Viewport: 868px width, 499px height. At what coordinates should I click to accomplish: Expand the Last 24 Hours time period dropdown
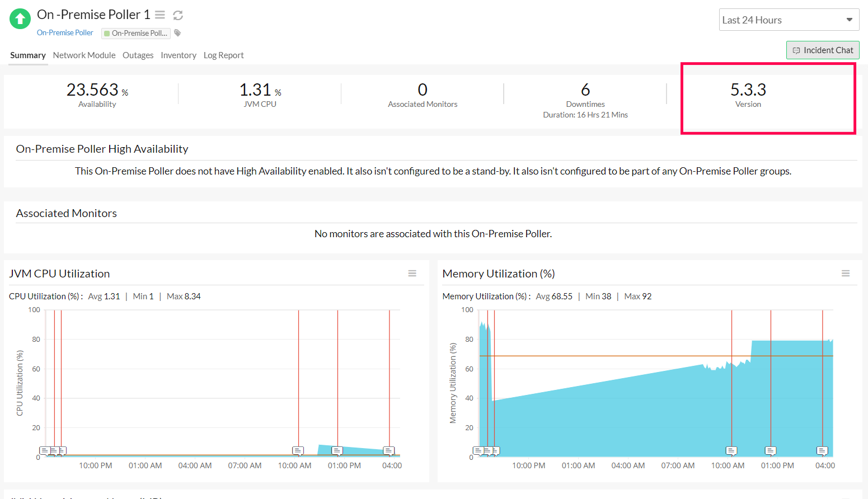pyautogui.click(x=789, y=20)
